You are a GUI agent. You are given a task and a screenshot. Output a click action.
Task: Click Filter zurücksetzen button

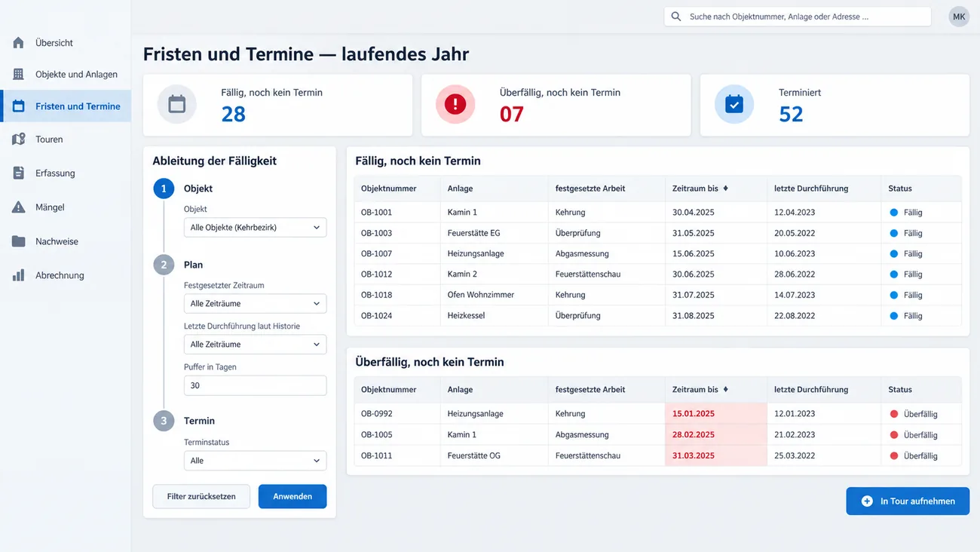click(201, 496)
